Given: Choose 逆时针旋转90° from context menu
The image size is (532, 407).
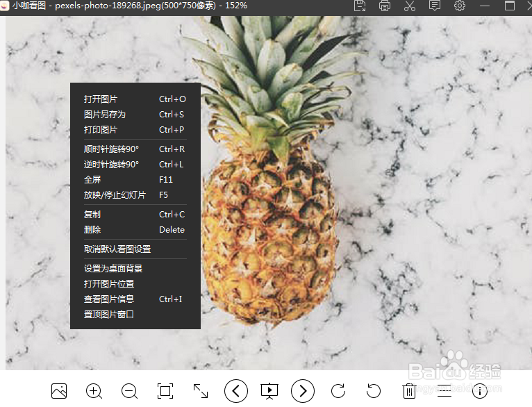Looking at the screenshot, I should (x=135, y=164).
